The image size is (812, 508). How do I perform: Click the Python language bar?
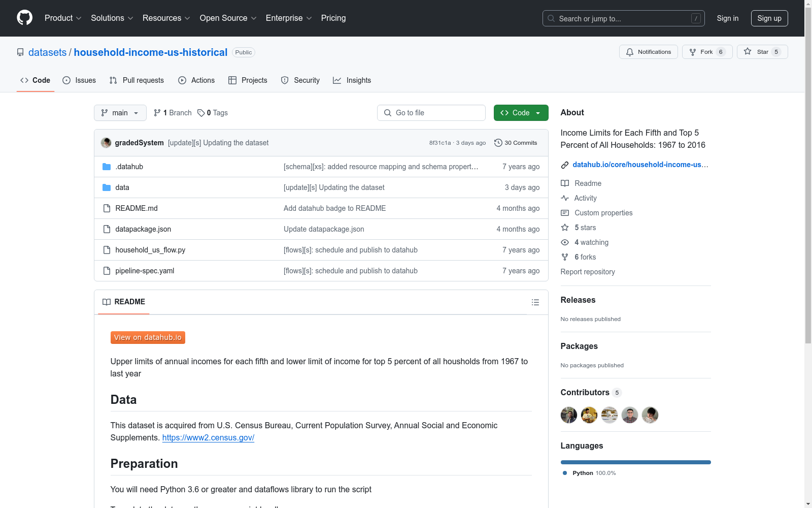pos(636,462)
